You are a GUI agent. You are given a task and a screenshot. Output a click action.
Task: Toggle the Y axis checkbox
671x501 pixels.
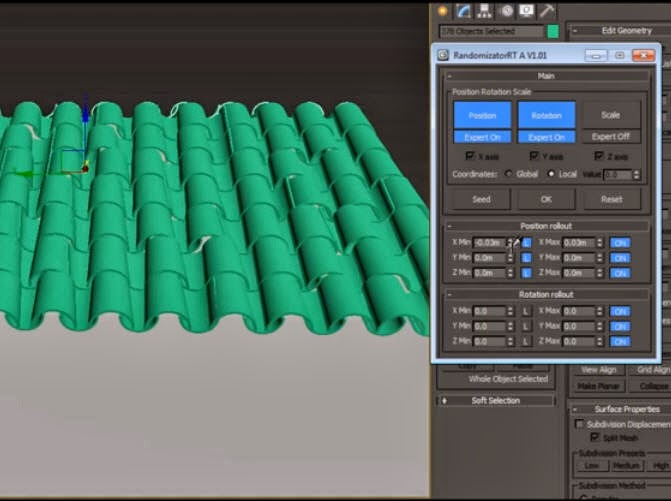[x=534, y=156]
